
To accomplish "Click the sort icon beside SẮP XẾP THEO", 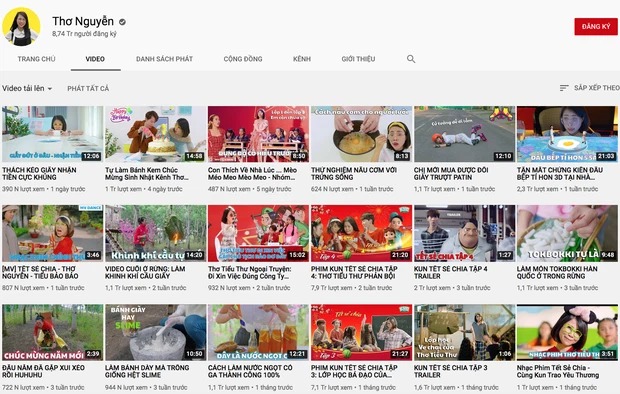I will tap(564, 88).
